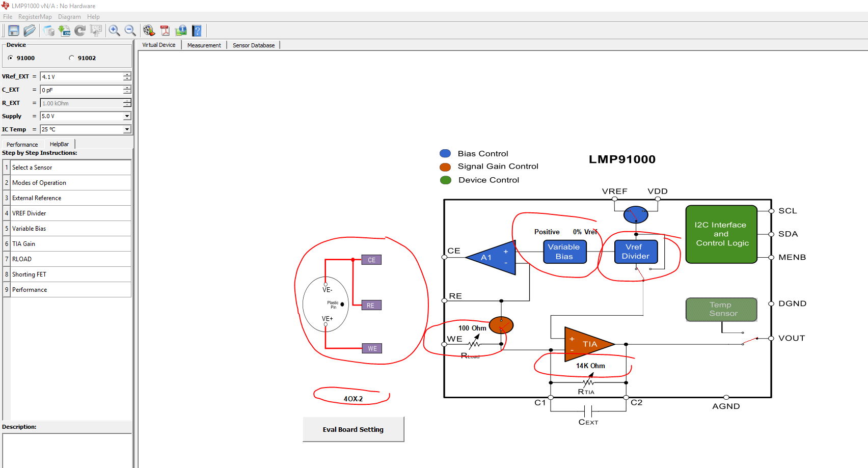The width and height of the screenshot is (868, 468).
Task: Select step 3 External Reference
Action: [x=67, y=198]
